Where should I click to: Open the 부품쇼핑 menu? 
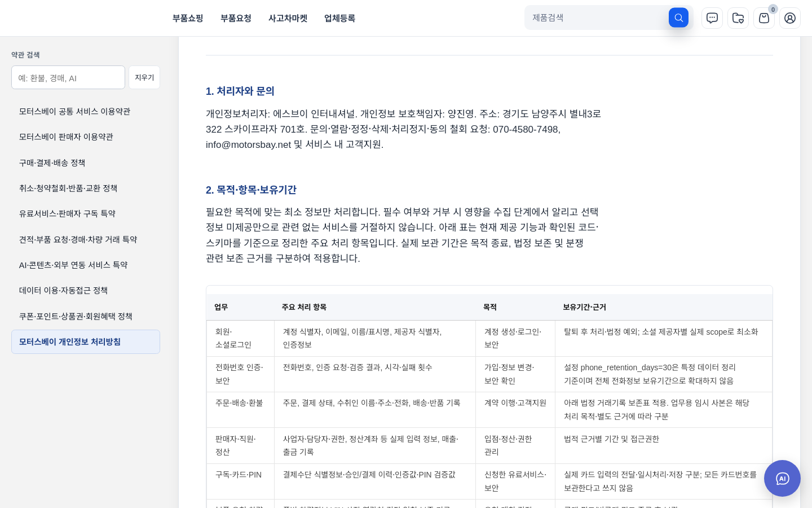pos(188,18)
